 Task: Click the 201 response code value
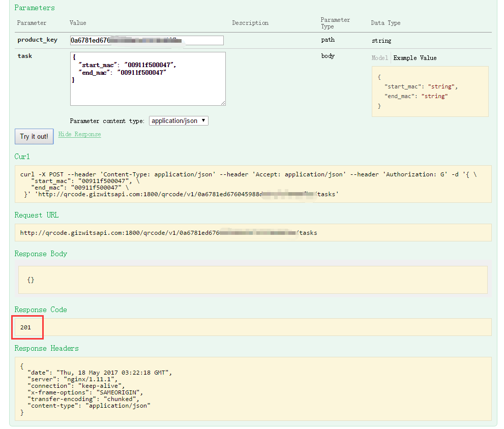tap(26, 327)
